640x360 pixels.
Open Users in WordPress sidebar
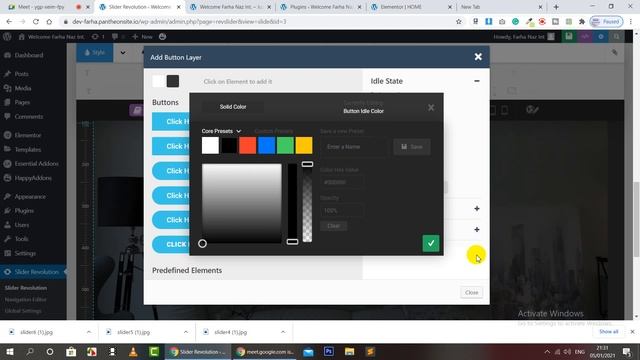click(x=22, y=225)
